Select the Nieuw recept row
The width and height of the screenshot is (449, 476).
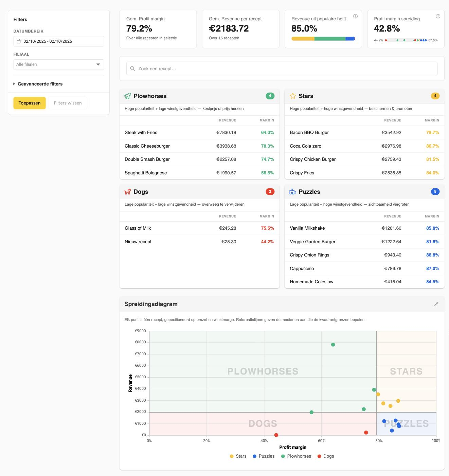(x=199, y=242)
